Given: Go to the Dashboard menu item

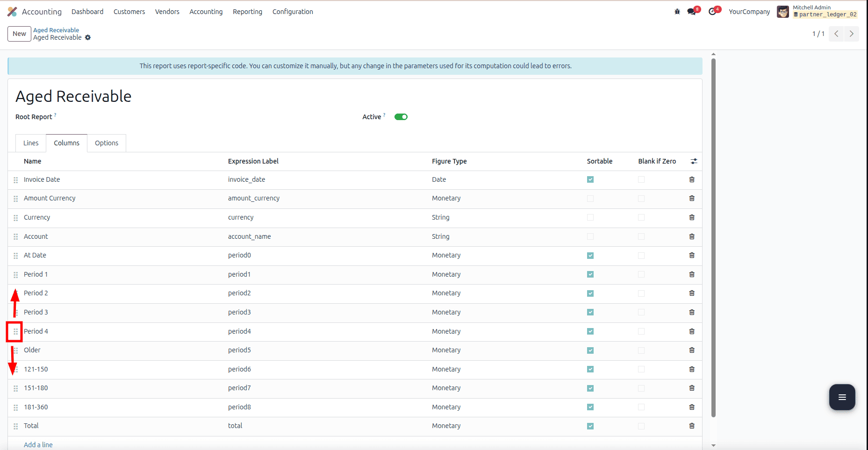Looking at the screenshot, I should 87,12.
